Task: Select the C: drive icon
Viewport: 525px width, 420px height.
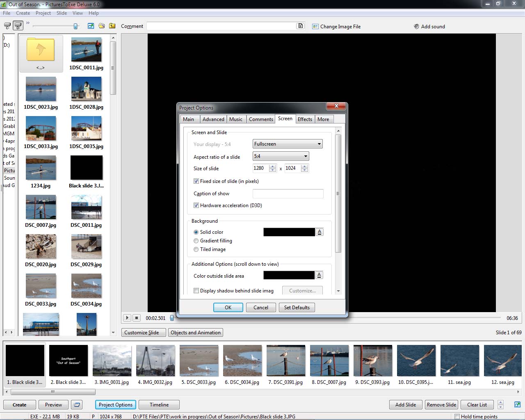Action: click(7, 26)
